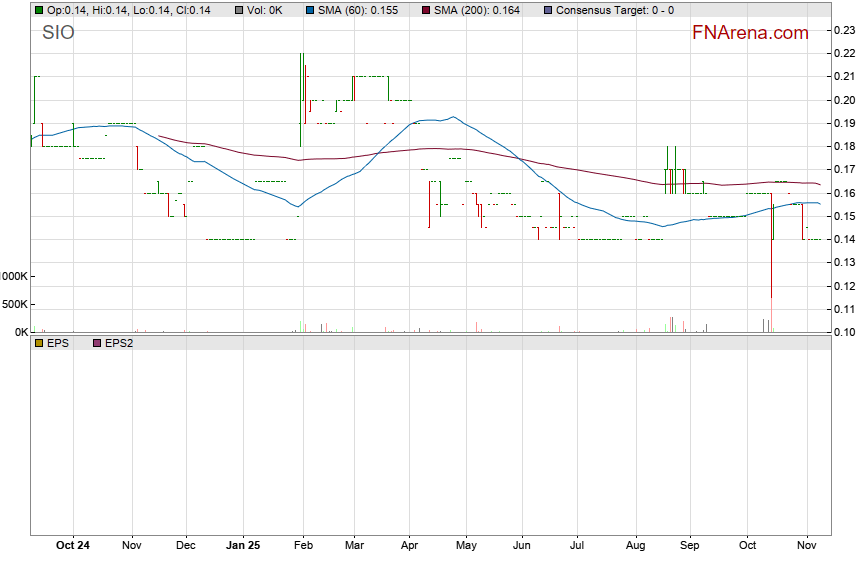Viewport: 859px width, 566px height.
Task: Click the yellow EPS legend square
Action: click(39, 343)
